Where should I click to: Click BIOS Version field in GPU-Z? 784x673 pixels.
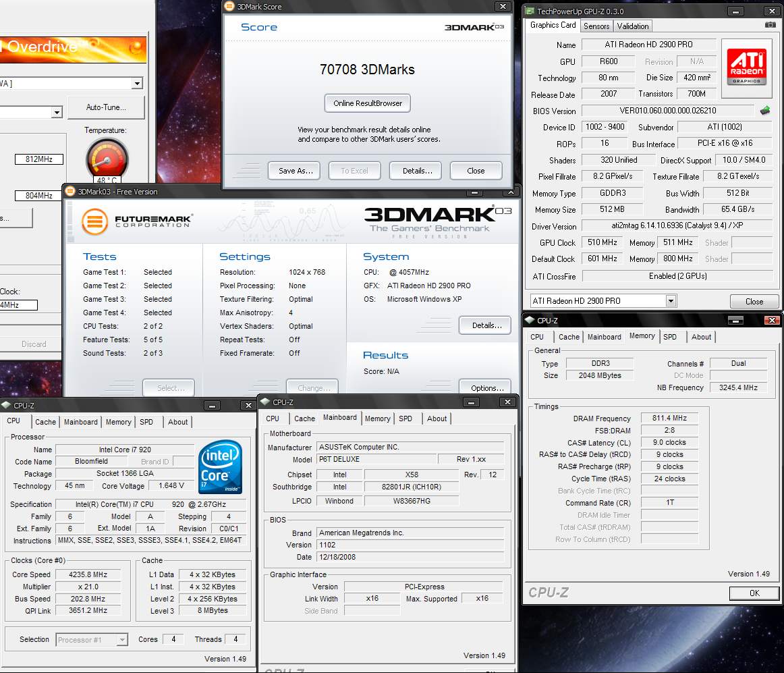pos(667,111)
